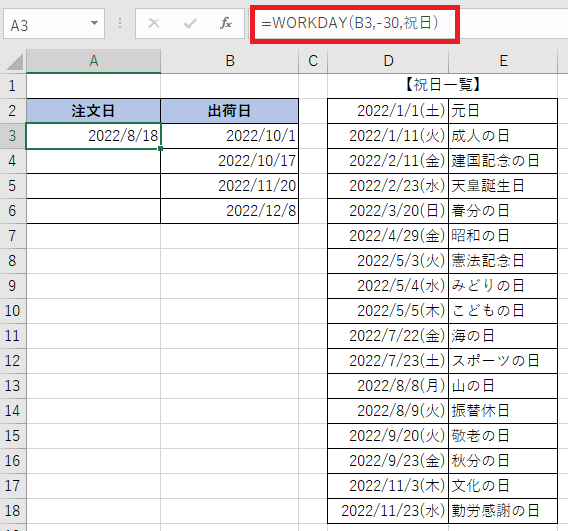The width and height of the screenshot is (568, 531).
Task: Click the 注文日 header cell
Action: pos(93,111)
